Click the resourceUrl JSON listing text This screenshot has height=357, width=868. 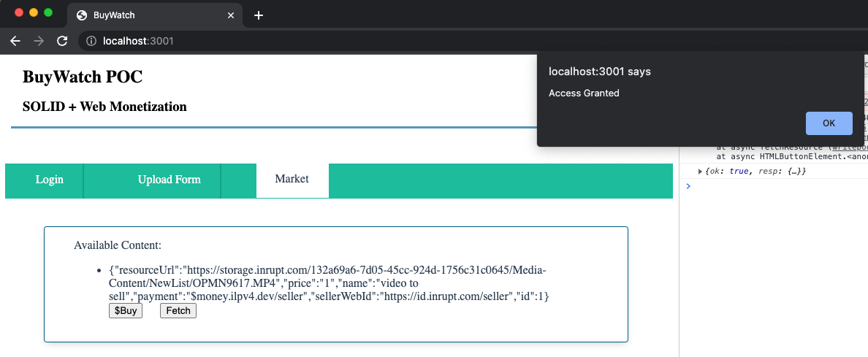tap(329, 283)
